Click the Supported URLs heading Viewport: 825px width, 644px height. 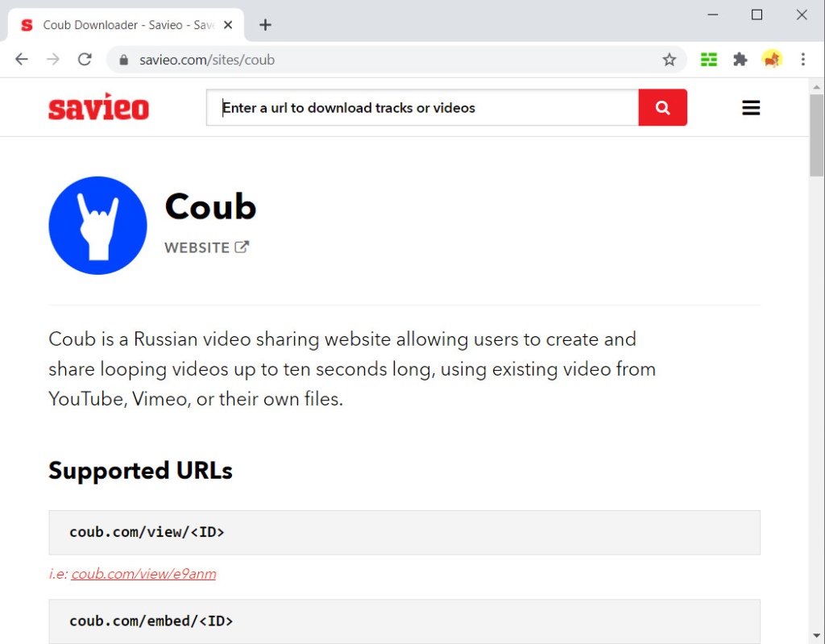tap(140, 471)
